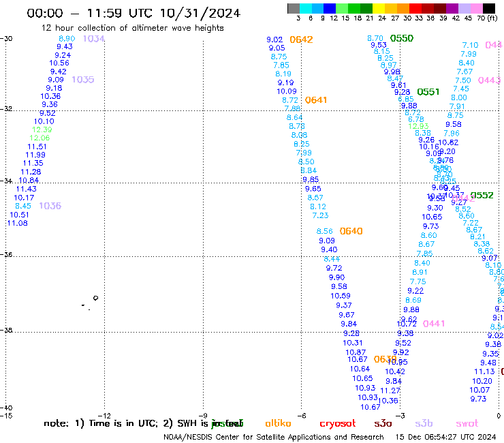
Task: Click the timestamp '15 Dec 06:54:27 UTC 2024'
Action: click(x=446, y=437)
